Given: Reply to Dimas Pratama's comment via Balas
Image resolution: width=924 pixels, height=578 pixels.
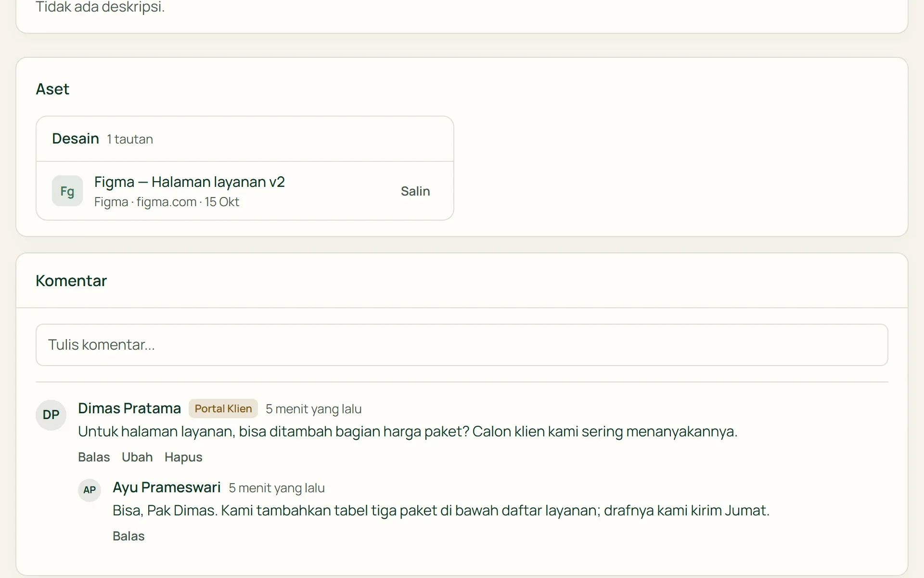Looking at the screenshot, I should pyautogui.click(x=94, y=457).
